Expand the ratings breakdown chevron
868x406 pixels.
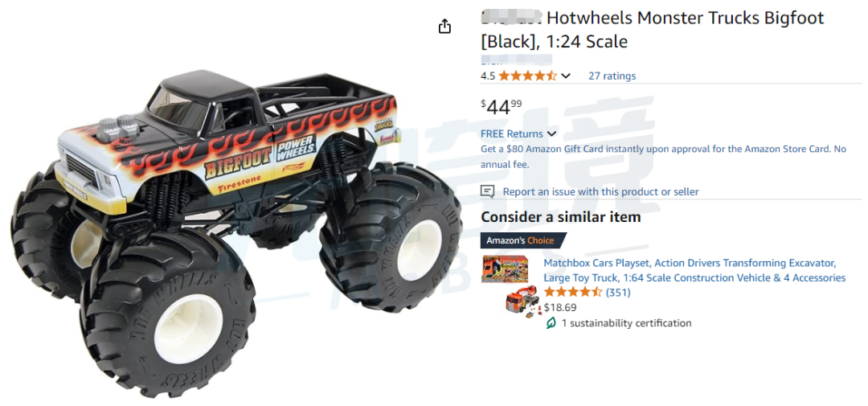coord(565,76)
